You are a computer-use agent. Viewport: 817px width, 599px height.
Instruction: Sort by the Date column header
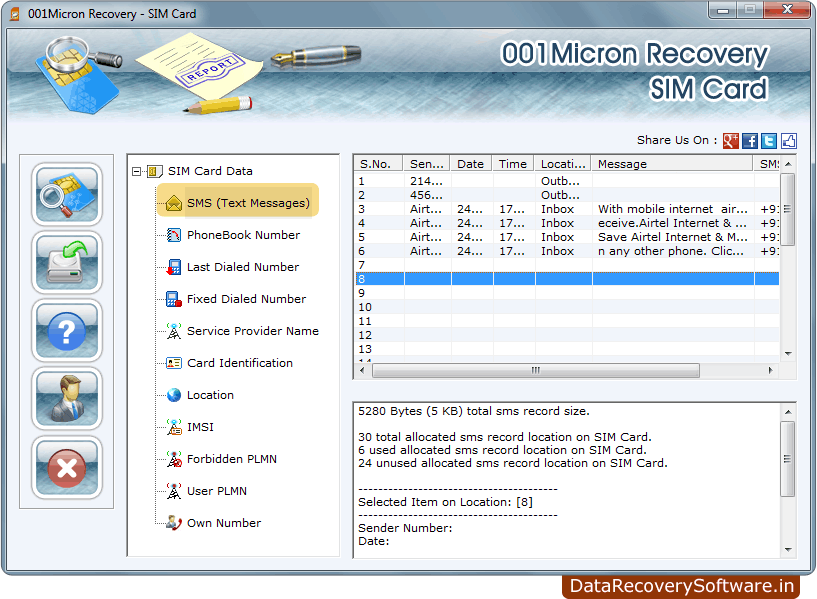[x=472, y=164]
